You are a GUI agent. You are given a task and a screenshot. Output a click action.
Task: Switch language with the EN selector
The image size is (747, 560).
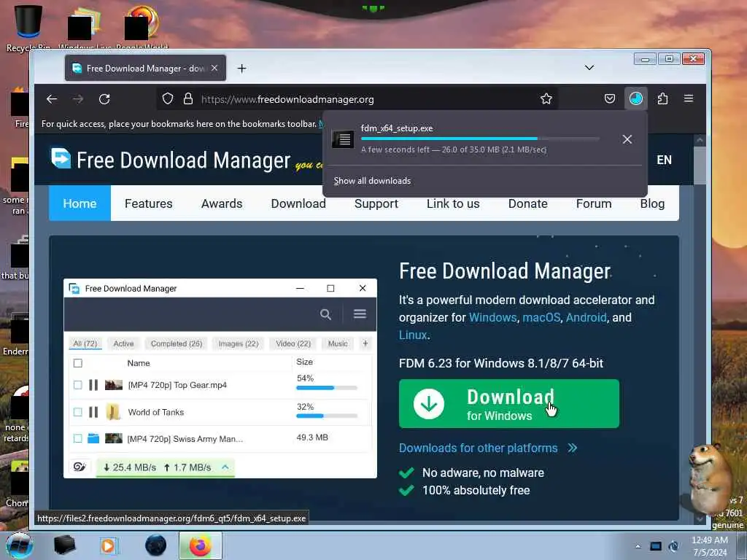pyautogui.click(x=664, y=160)
